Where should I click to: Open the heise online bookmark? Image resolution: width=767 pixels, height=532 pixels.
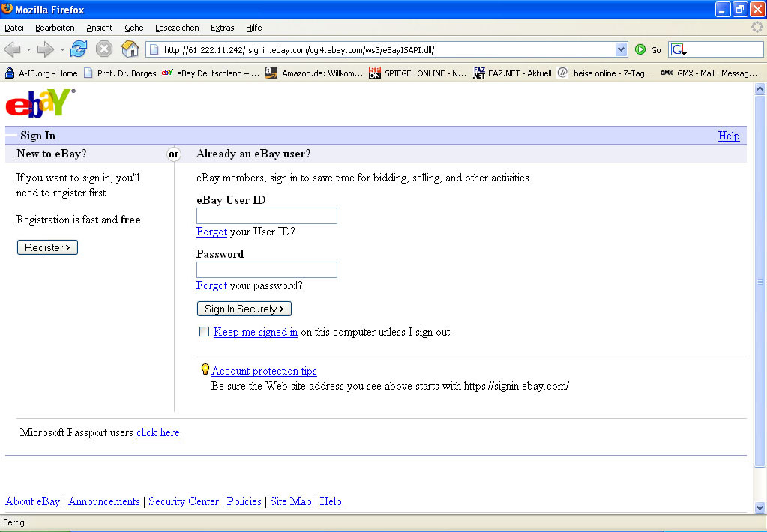[605, 73]
